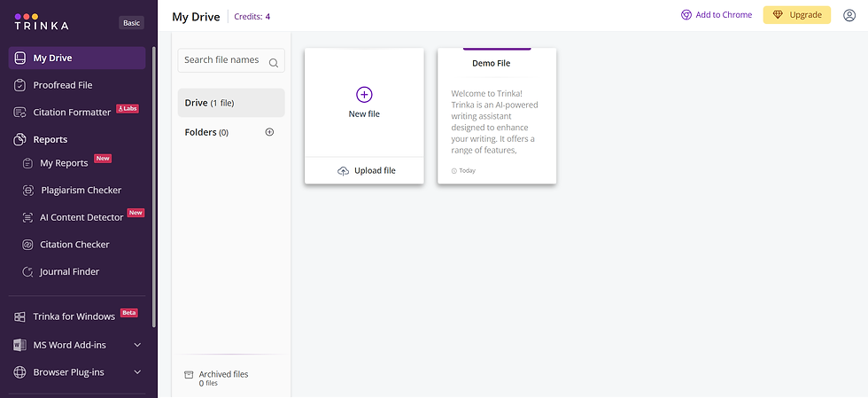Click the clock icon next to Today
Image resolution: width=868 pixels, height=398 pixels.
(x=454, y=171)
